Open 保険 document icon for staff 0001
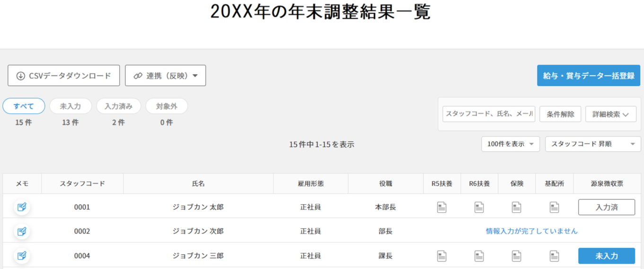Viewport: 644px width, 269px height. pyautogui.click(x=516, y=207)
